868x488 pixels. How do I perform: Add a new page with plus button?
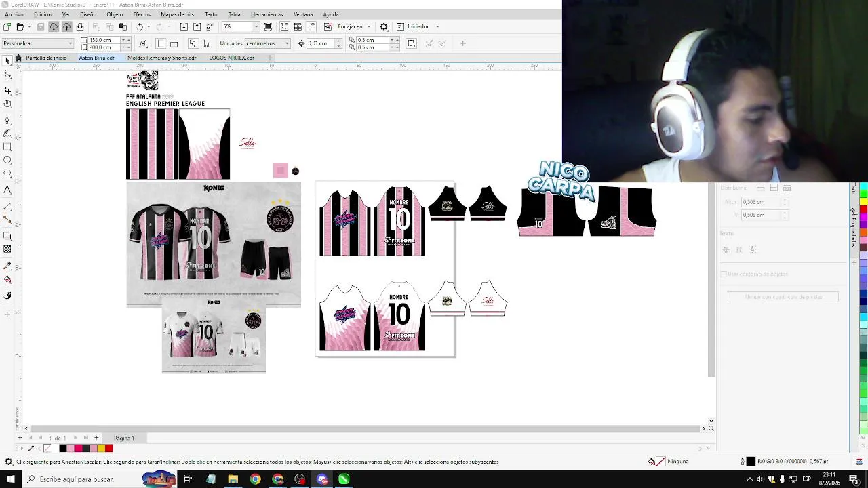(x=96, y=438)
